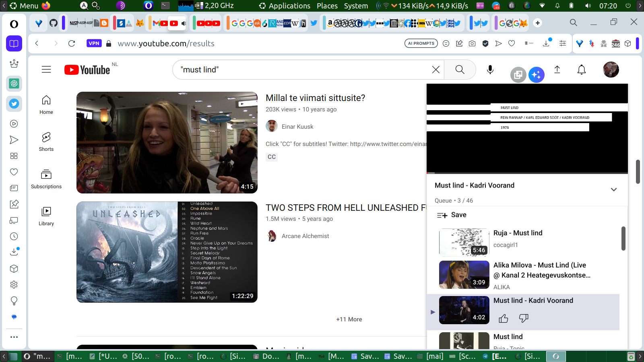The height and width of the screenshot is (362, 644).
Task: Open YouTube Shorts
Action: pyautogui.click(x=46, y=142)
